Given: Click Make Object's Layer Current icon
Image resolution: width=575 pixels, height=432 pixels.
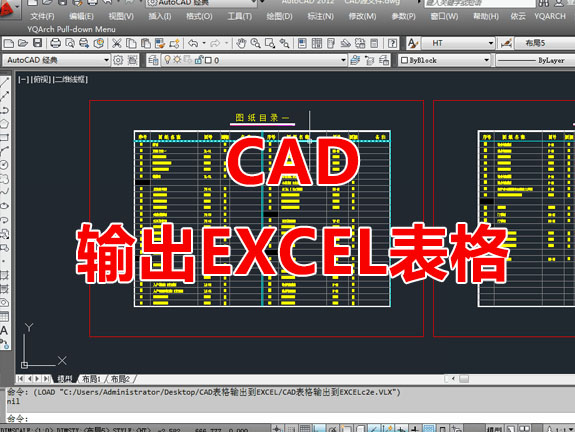Looking at the screenshot, I should click(355, 60).
